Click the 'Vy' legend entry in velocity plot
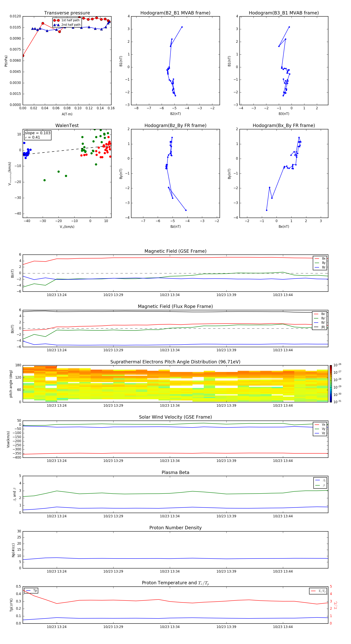The width and height of the screenshot is (351, 644). pyautogui.click(x=320, y=429)
